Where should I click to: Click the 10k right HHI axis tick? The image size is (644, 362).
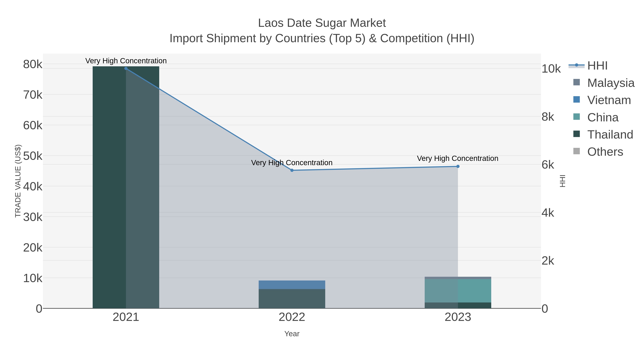tap(551, 69)
